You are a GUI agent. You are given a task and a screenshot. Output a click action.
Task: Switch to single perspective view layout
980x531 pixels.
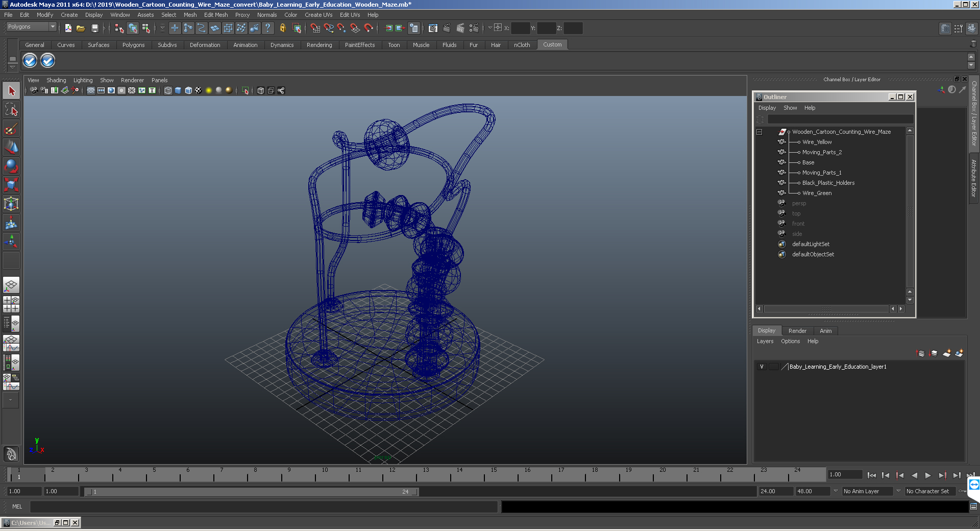(x=11, y=284)
